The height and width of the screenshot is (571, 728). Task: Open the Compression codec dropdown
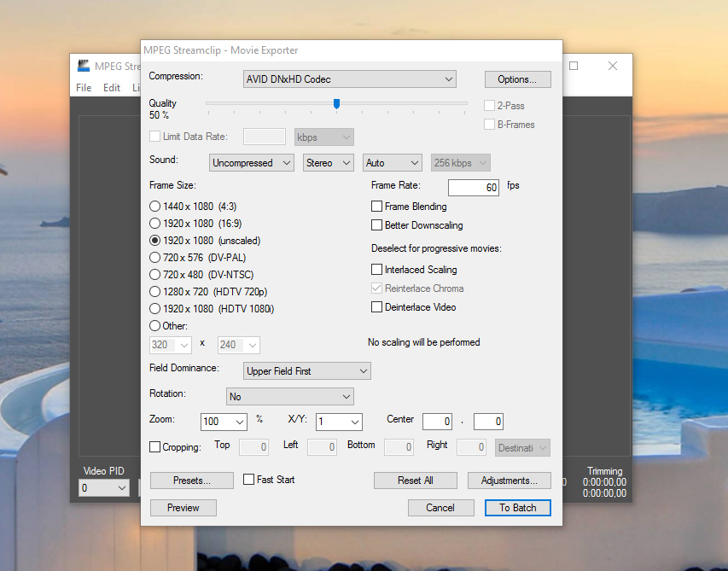[x=350, y=79]
